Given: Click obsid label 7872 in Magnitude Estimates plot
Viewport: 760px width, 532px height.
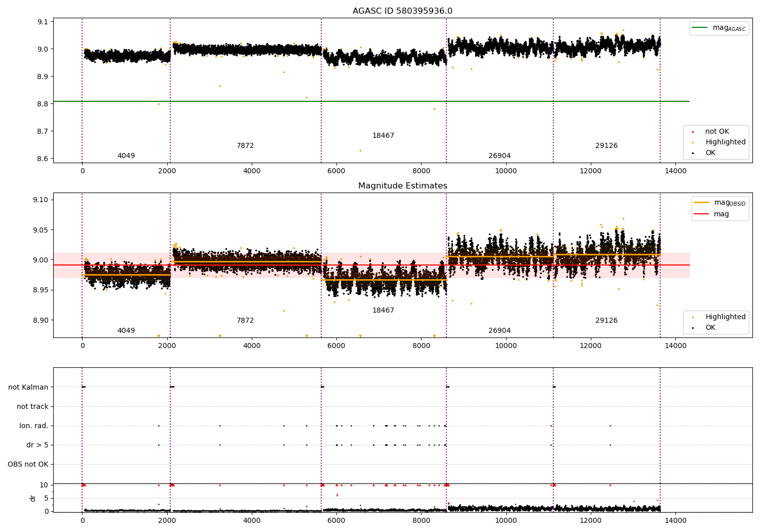Looking at the screenshot, I should tap(245, 321).
